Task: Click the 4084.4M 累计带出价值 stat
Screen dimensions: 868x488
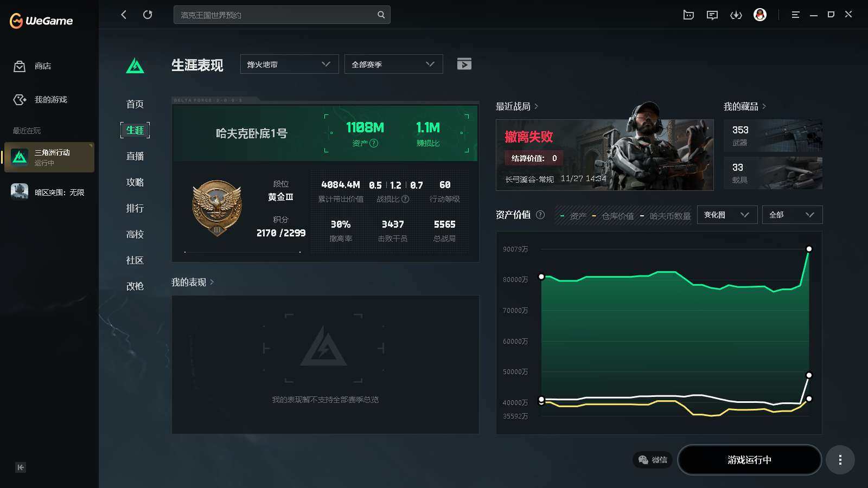Action: click(341, 185)
